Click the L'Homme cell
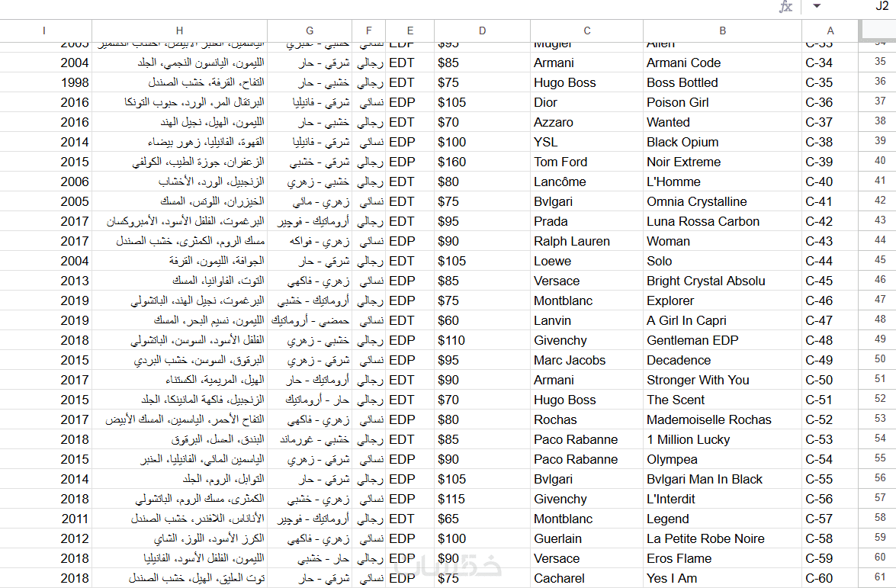The image size is (896, 588). (722, 182)
